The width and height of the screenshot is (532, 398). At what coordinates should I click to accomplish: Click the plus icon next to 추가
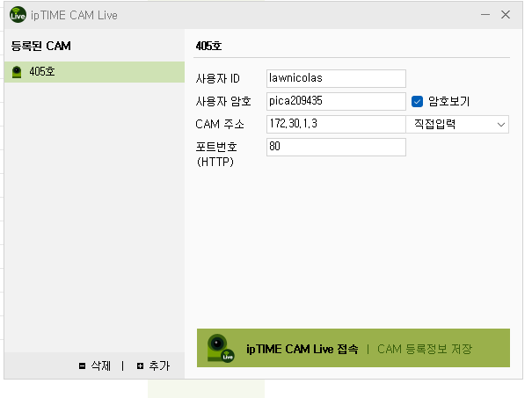[x=140, y=365]
